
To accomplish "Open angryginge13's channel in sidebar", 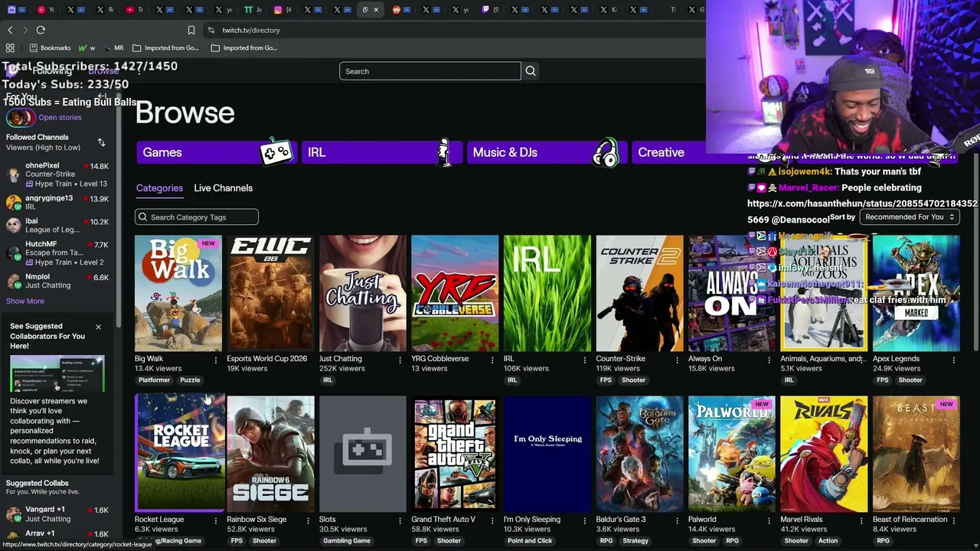I will (x=58, y=202).
